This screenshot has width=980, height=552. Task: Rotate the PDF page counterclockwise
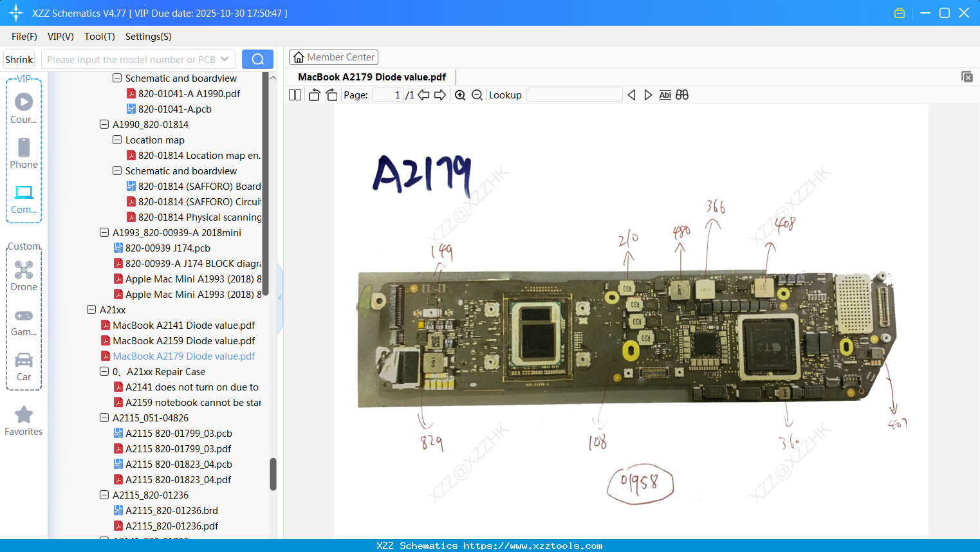tap(314, 95)
